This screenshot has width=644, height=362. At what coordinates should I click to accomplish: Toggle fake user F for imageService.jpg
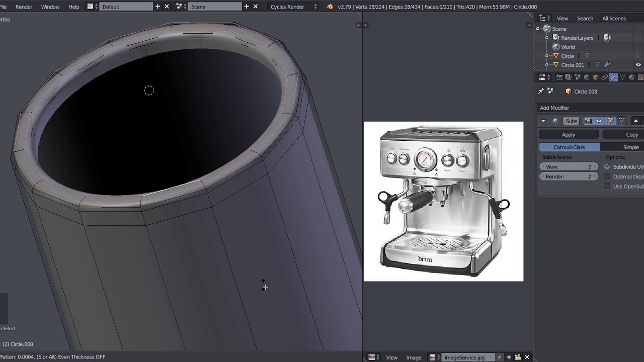(500, 357)
